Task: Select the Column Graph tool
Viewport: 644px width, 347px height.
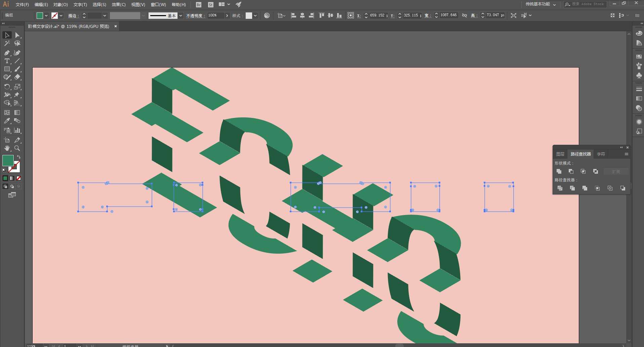Action: tap(17, 130)
